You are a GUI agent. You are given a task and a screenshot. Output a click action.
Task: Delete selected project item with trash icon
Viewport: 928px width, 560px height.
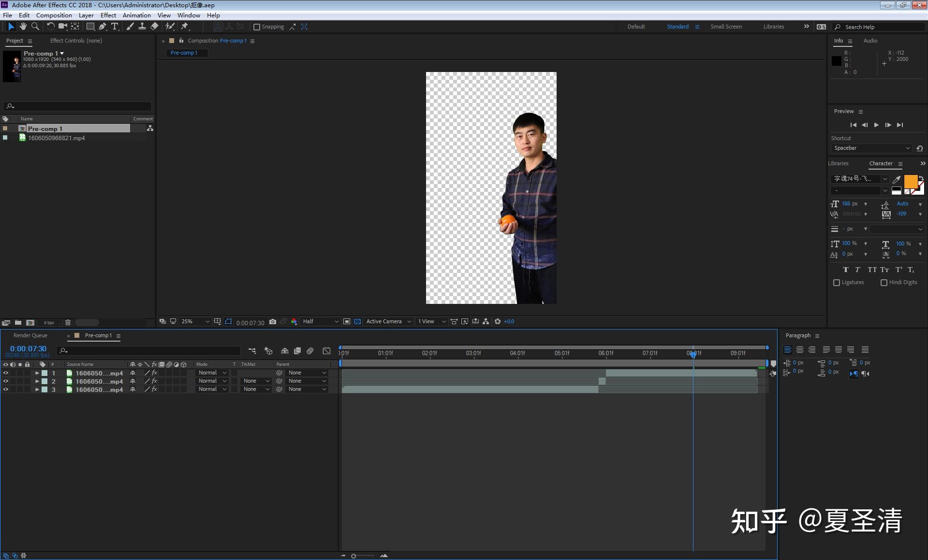(x=68, y=322)
